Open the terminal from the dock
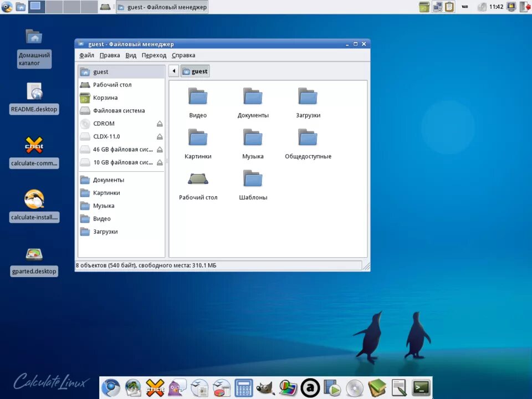The width and height of the screenshot is (532, 399). (421, 387)
